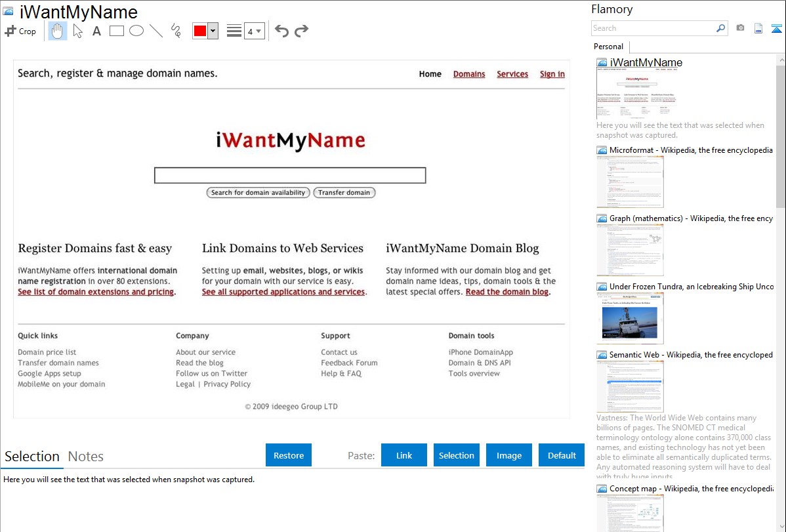Open the Microformat Wikipedia snapshot thumbnail
Viewport: 786px width, 532px height.
coord(630,182)
